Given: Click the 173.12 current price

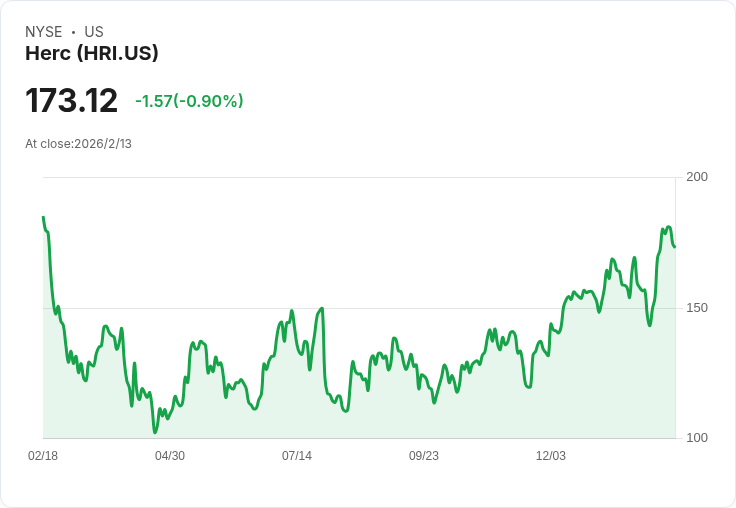Looking at the screenshot, I should point(71,101).
